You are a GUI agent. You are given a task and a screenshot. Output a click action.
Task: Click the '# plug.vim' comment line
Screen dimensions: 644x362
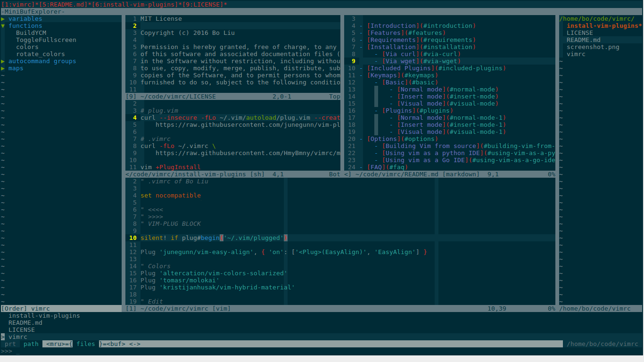click(159, 111)
